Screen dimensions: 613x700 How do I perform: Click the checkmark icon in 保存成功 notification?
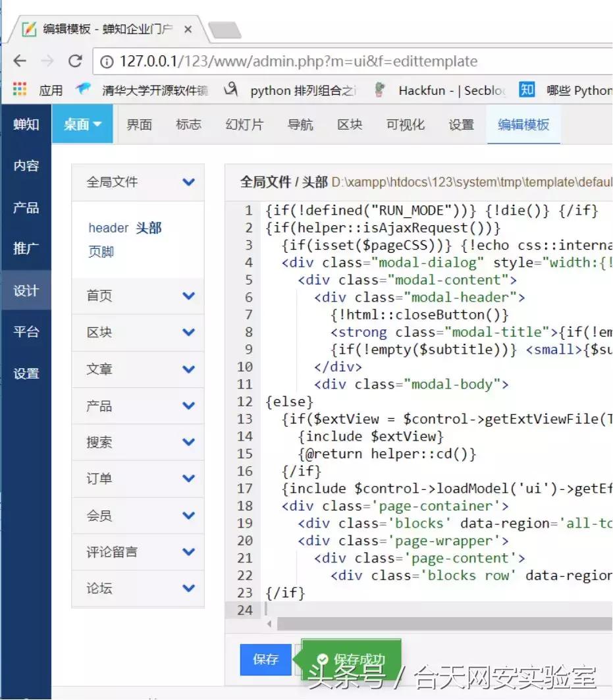(322, 657)
